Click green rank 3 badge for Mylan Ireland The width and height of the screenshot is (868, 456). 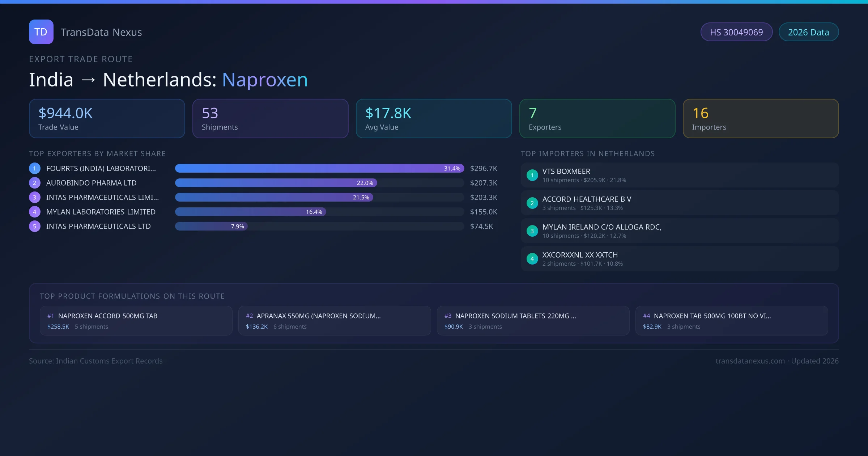point(532,231)
